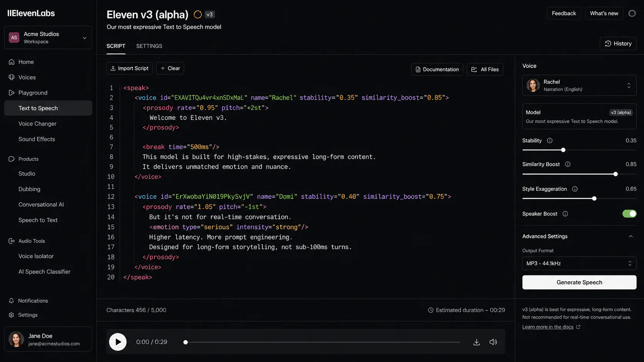Open Output Format MP3 - 44.1kHz dropdown
The image size is (644, 362).
pos(579,264)
